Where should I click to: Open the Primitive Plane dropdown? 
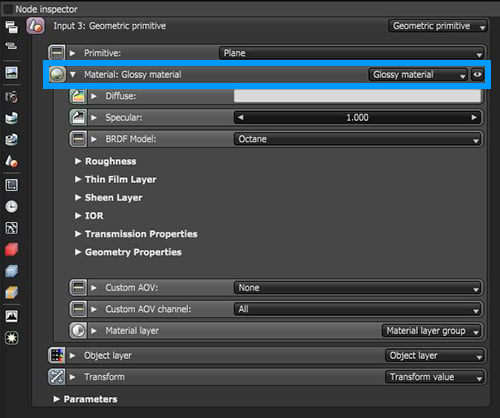coord(351,53)
